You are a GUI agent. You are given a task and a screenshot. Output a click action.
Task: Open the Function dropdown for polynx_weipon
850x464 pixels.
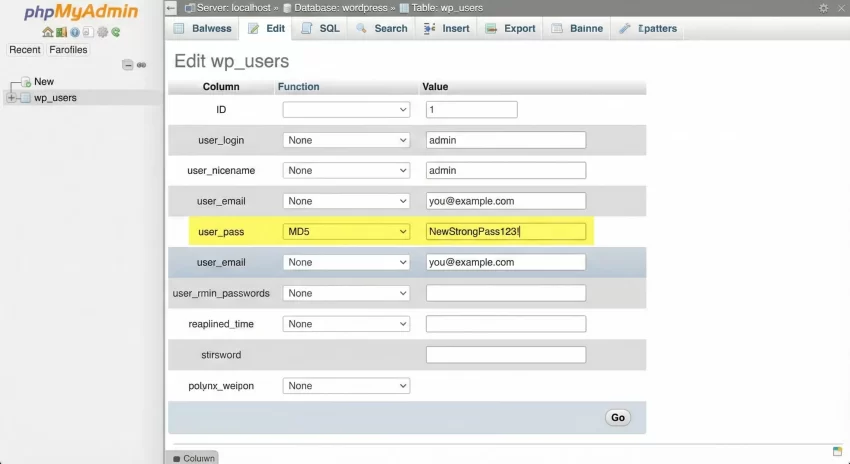point(346,386)
